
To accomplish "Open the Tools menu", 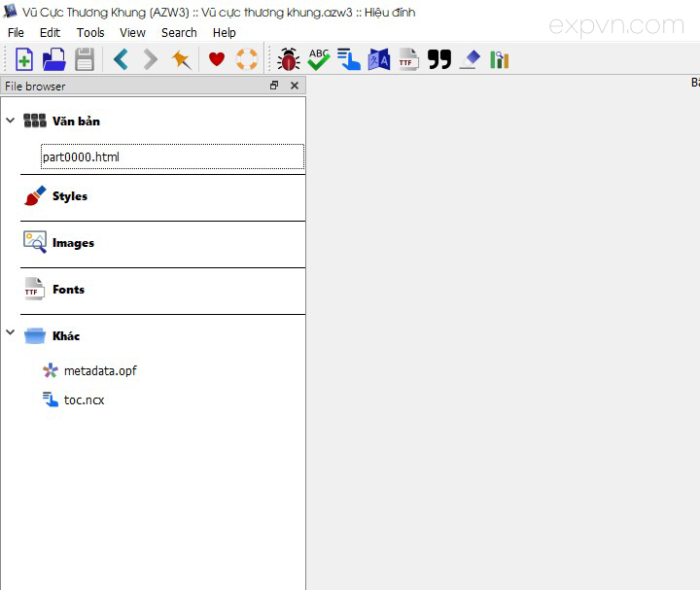I will (x=90, y=32).
